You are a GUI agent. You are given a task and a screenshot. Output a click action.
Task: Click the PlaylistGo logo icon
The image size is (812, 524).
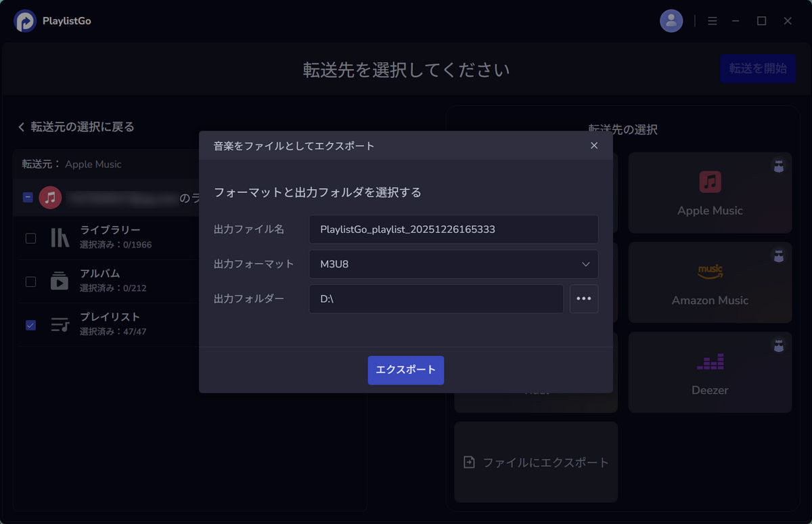click(25, 20)
